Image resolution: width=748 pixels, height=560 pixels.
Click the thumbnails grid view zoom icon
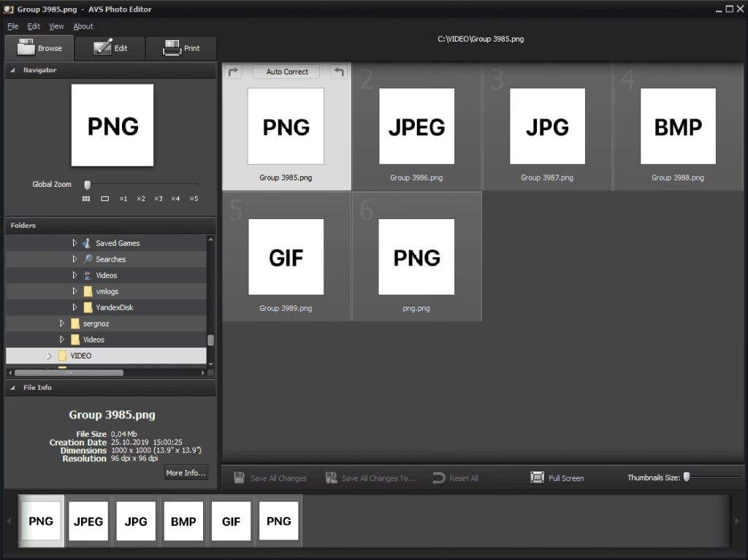tap(86, 199)
